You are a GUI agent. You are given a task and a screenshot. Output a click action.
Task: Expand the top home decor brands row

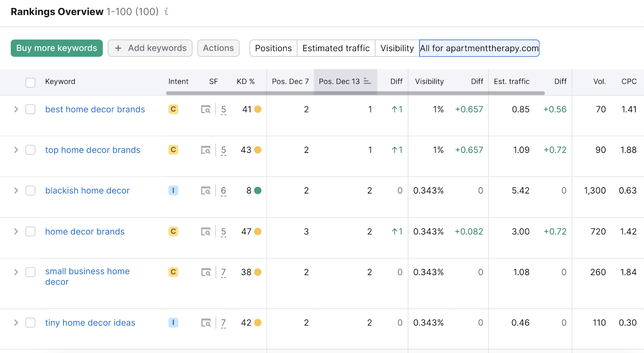pos(16,150)
